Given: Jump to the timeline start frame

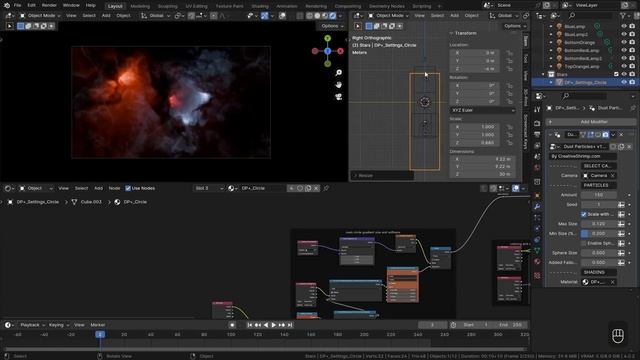Looking at the screenshot, I should [250, 325].
